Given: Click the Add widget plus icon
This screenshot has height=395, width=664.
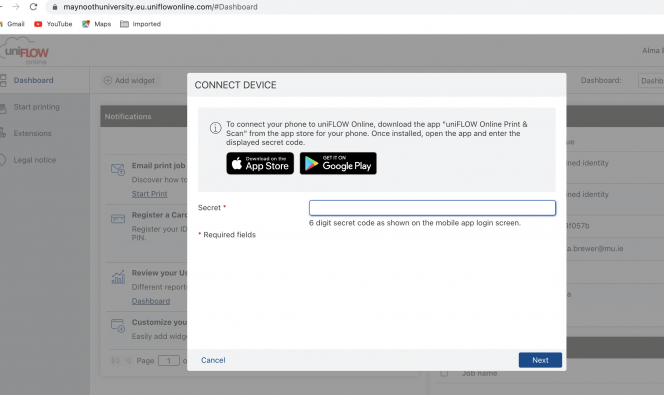Looking at the screenshot, I should (x=108, y=80).
